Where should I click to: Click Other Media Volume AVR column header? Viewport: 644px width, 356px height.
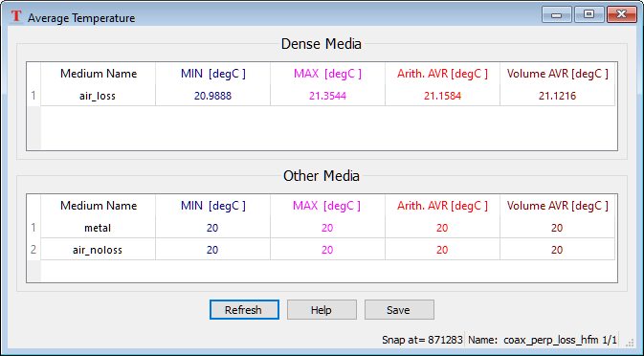[x=557, y=206]
